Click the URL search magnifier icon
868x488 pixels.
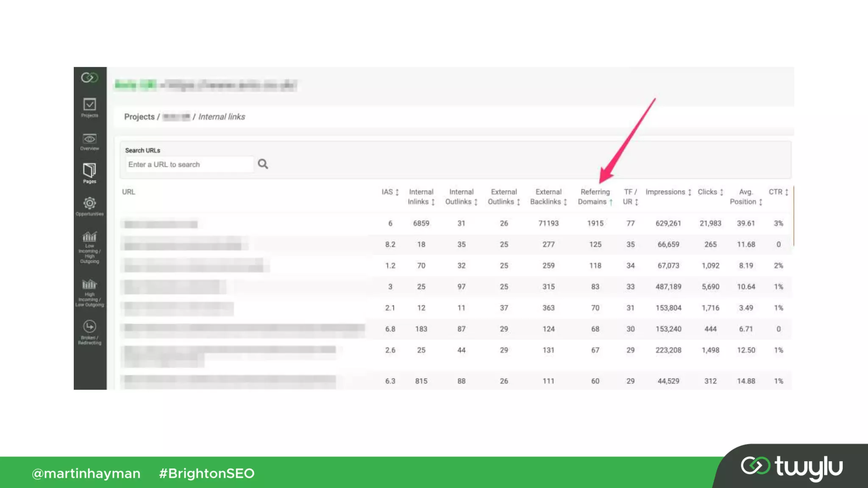[263, 164]
